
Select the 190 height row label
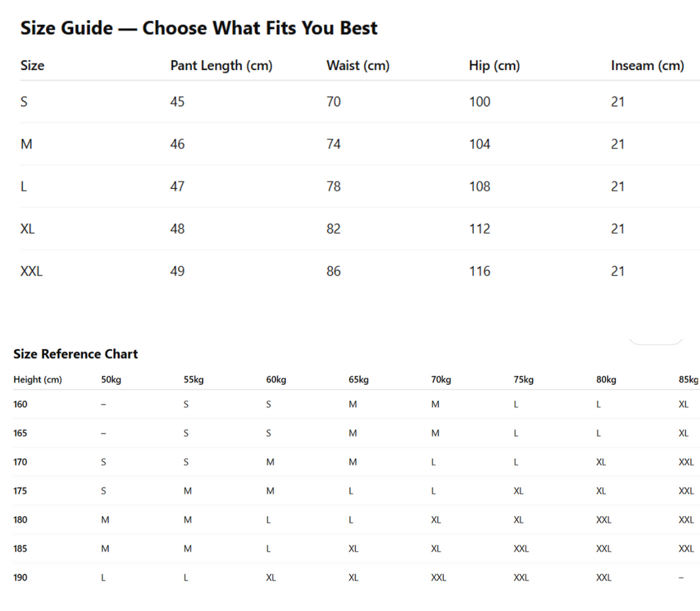20,578
